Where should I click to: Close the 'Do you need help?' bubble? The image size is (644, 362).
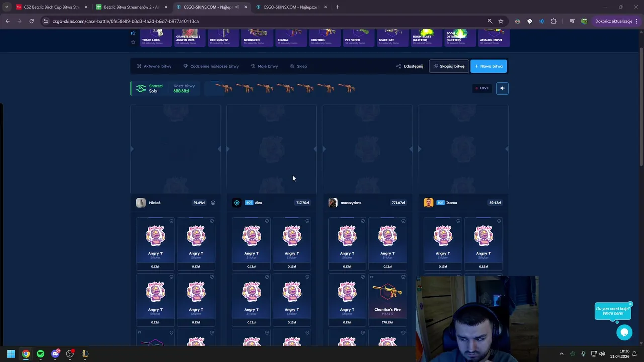coord(630,304)
